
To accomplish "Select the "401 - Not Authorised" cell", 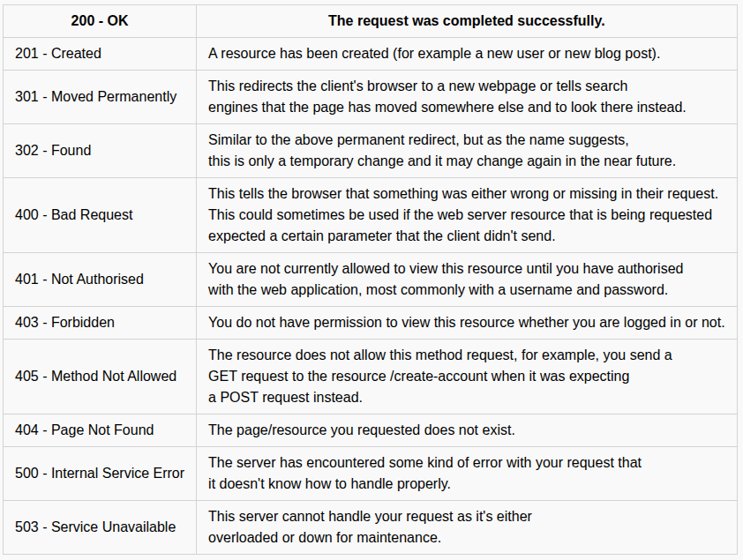I will pos(79,280).
